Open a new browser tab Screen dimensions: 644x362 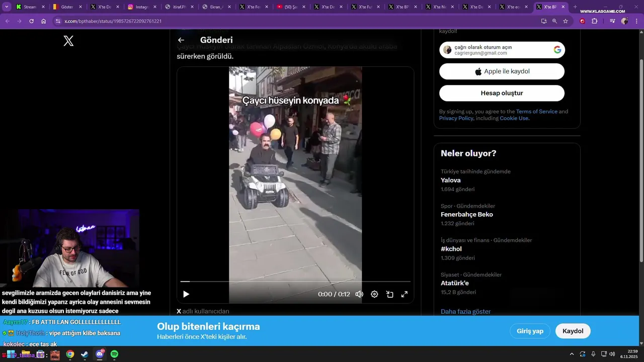click(576, 7)
